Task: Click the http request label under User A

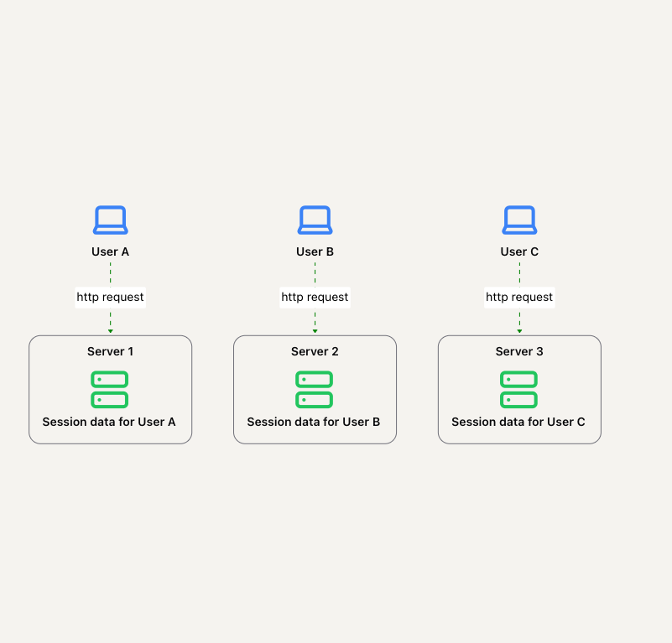Action: [x=110, y=297]
